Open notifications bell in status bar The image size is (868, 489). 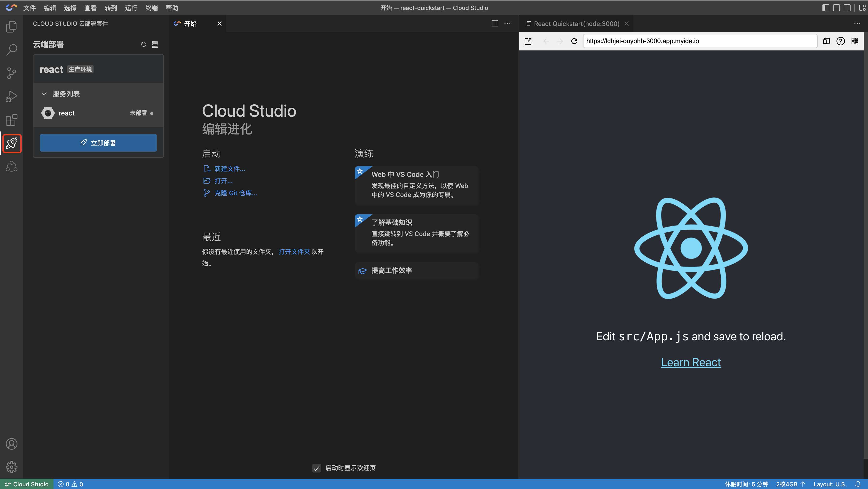click(858, 484)
